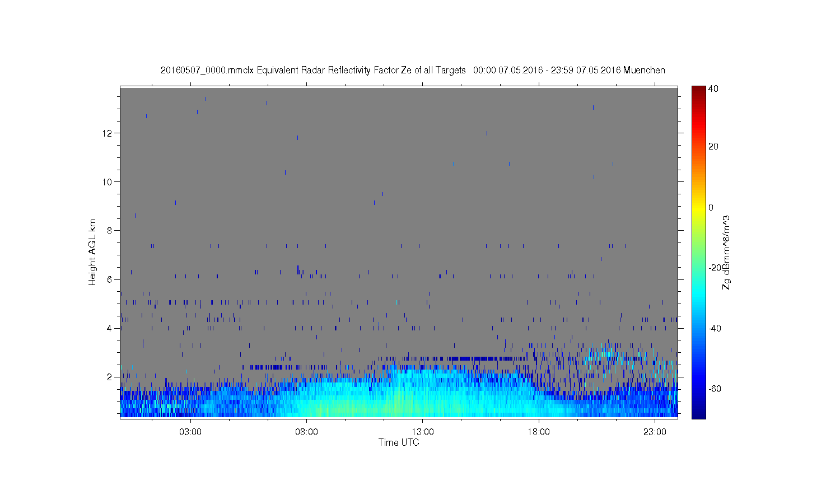
Task: Click the 'Height AGL km' y-axis label
Action: click(92, 252)
